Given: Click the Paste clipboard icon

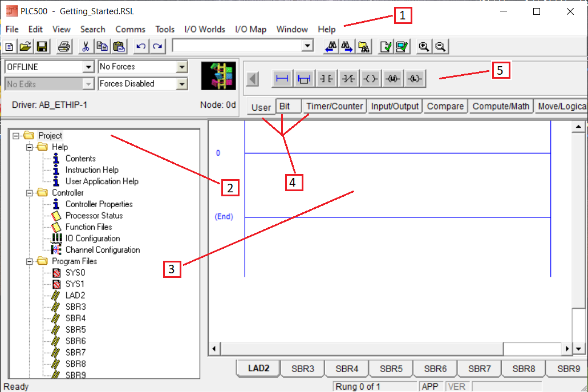Looking at the screenshot, I should point(119,47).
